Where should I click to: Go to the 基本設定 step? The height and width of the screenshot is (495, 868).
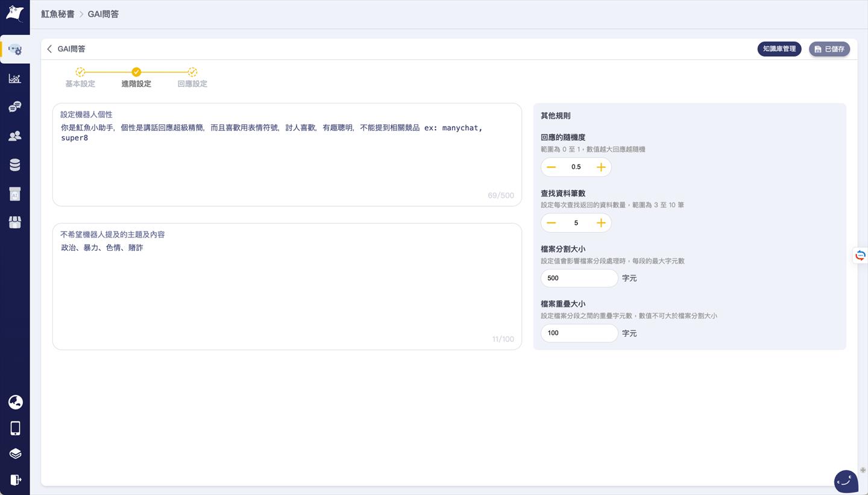tap(80, 78)
